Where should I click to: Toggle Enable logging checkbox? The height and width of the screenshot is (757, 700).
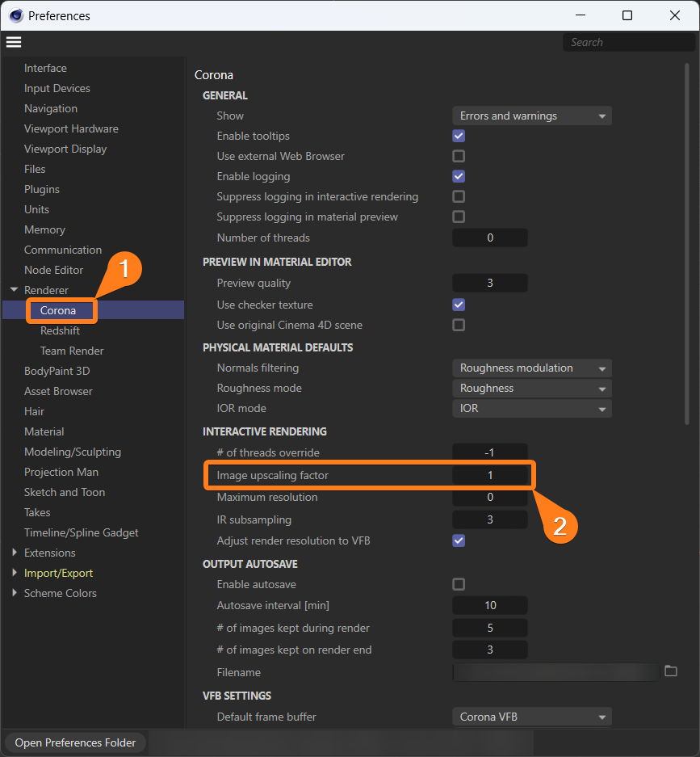(x=459, y=177)
